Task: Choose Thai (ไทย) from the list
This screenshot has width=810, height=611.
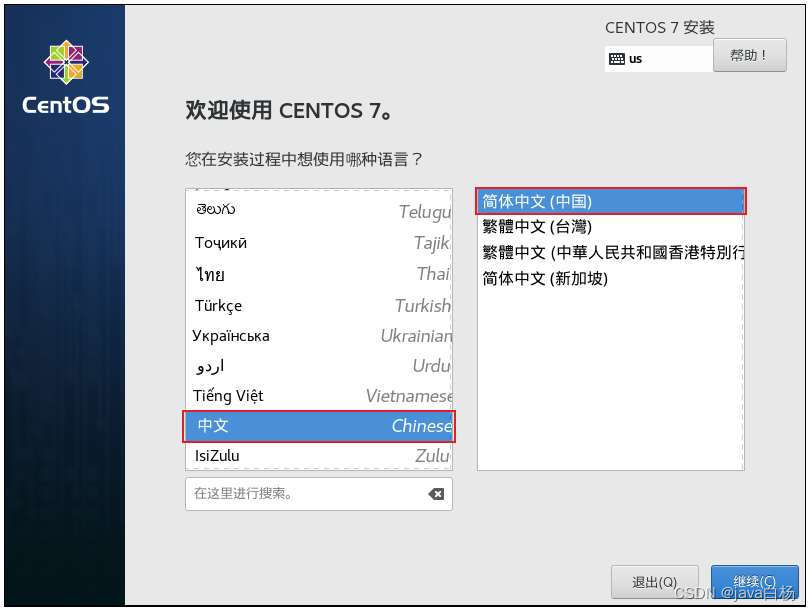Action: click(319, 274)
